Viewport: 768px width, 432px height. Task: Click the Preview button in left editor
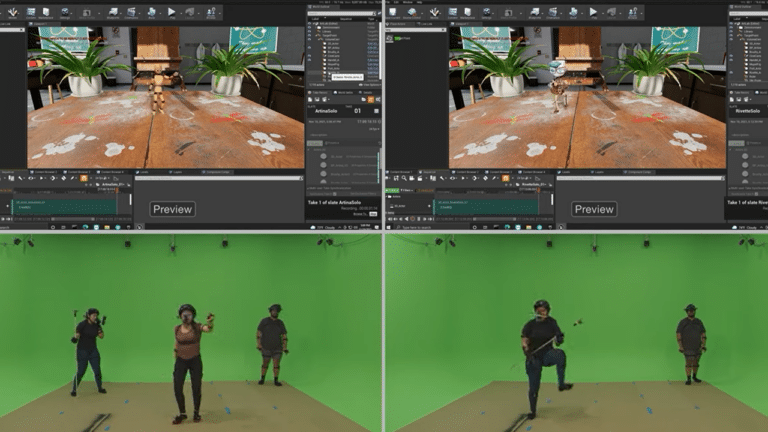click(x=172, y=209)
